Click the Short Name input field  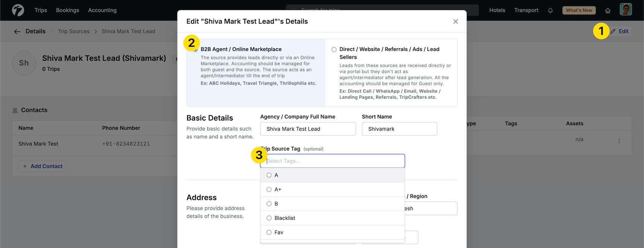tap(399, 129)
